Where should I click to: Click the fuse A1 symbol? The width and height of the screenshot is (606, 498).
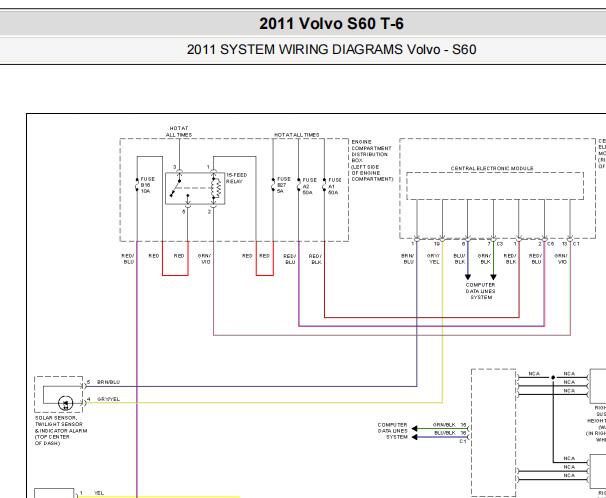click(x=324, y=185)
